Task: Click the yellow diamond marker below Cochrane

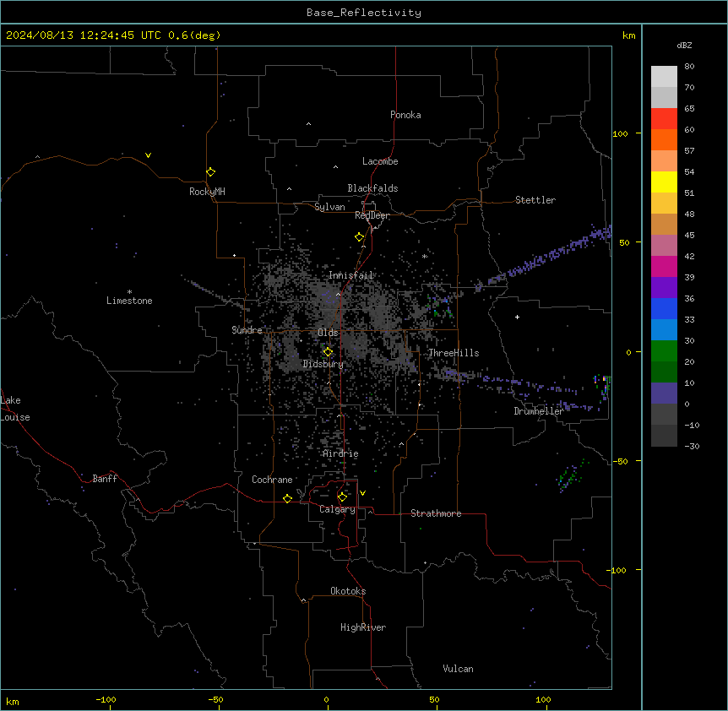Action: point(287,498)
